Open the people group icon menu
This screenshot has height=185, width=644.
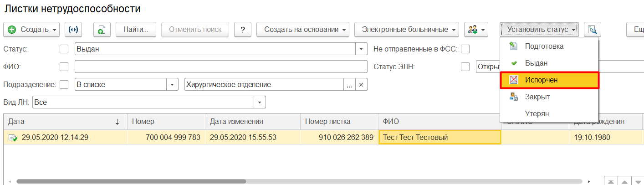[475, 30]
